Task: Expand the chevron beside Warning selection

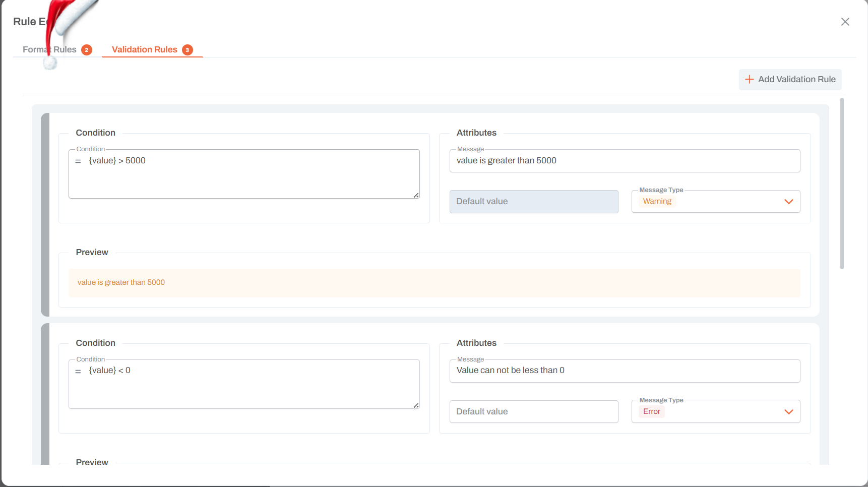Action: coord(789,201)
